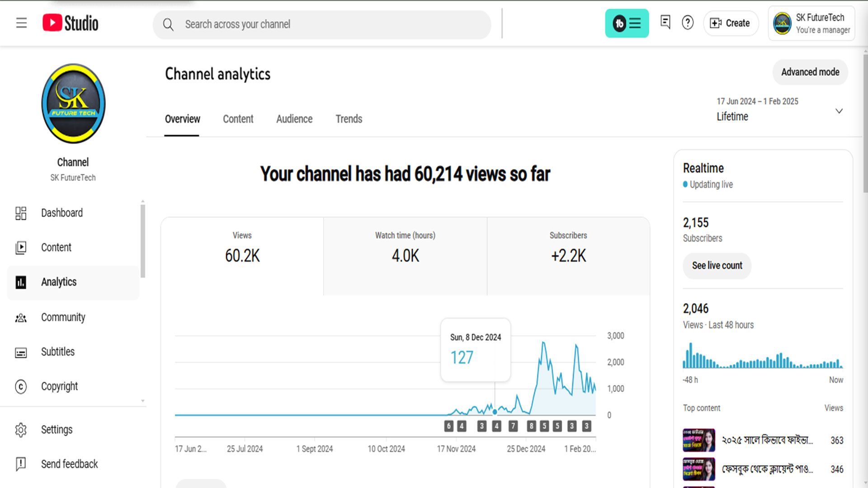
Task: Open the help question mark icon
Action: click(687, 23)
